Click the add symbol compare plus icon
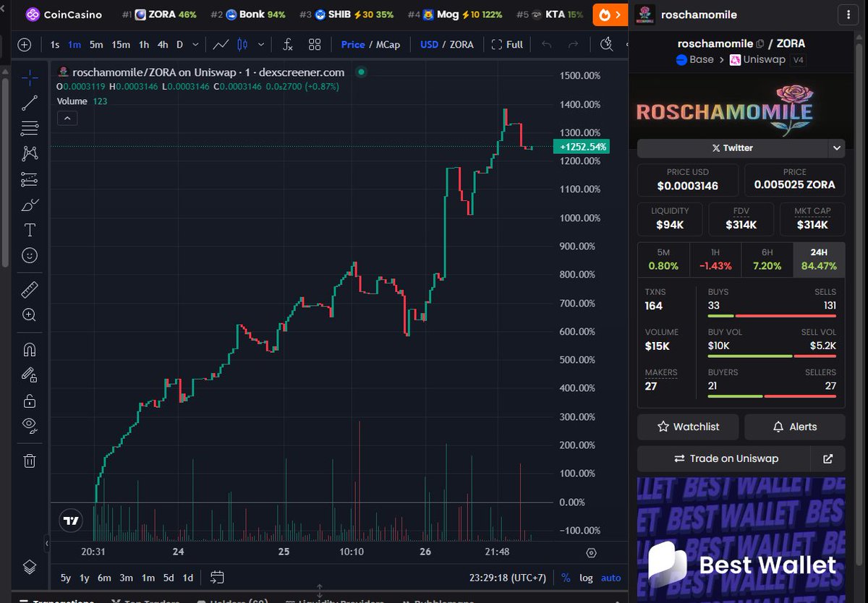Image resolution: width=868 pixels, height=603 pixels. tap(25, 45)
